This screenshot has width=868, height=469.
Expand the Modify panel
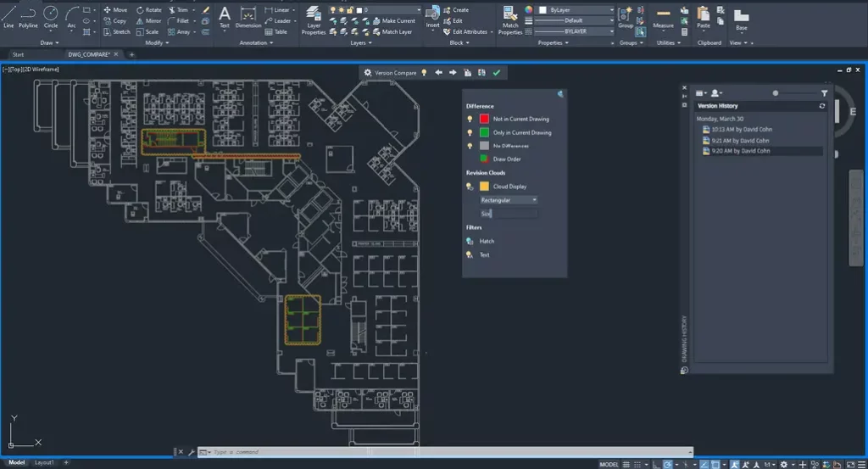[x=157, y=42]
